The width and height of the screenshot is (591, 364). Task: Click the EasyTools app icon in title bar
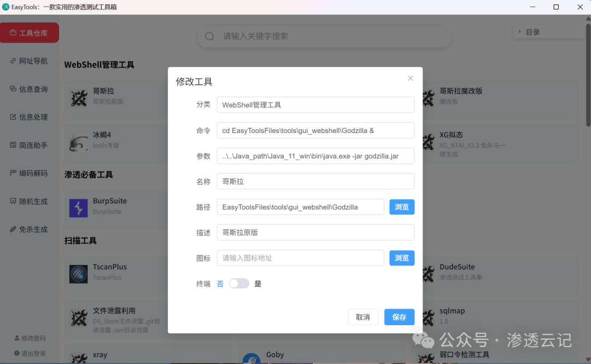pos(5,7)
